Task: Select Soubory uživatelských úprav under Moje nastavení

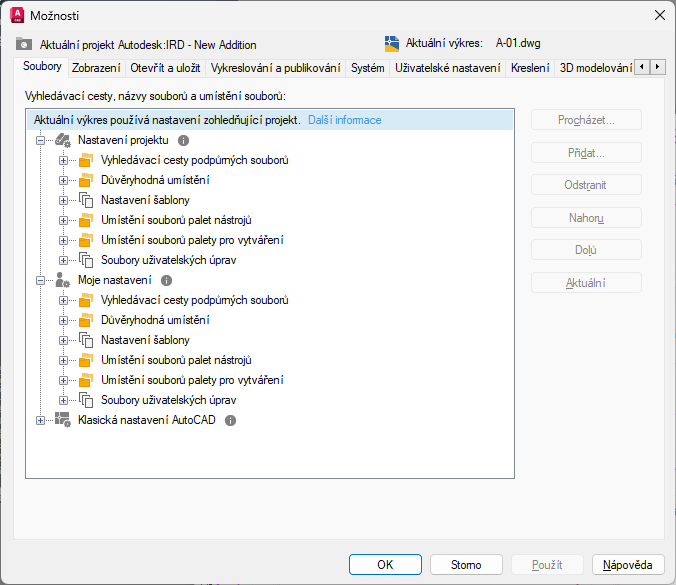Action: point(168,400)
